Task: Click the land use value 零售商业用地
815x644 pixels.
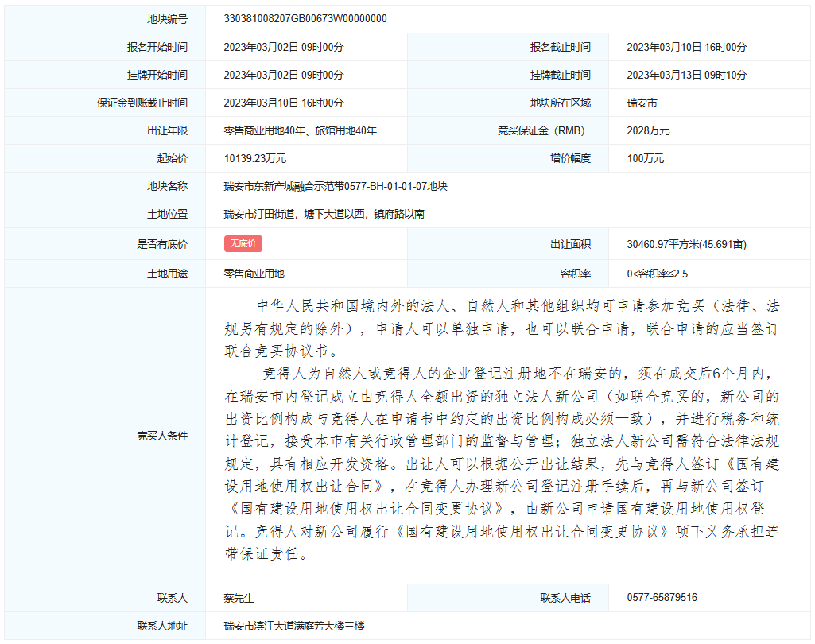Action: [254, 274]
